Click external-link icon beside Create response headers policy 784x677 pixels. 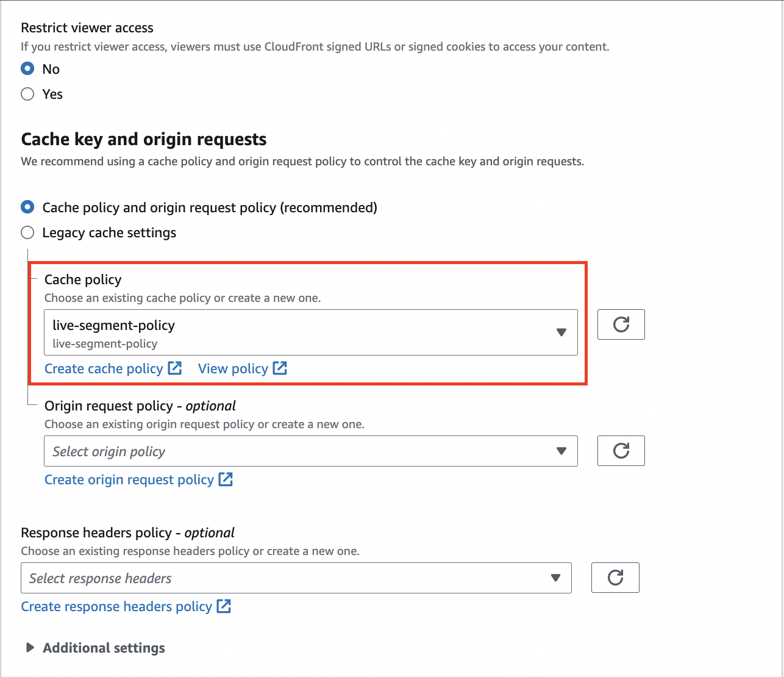(224, 606)
